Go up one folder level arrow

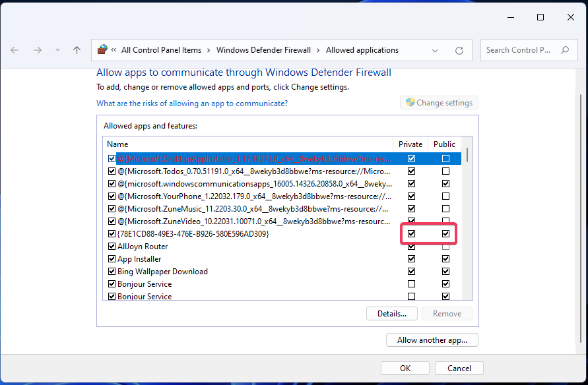(77, 50)
